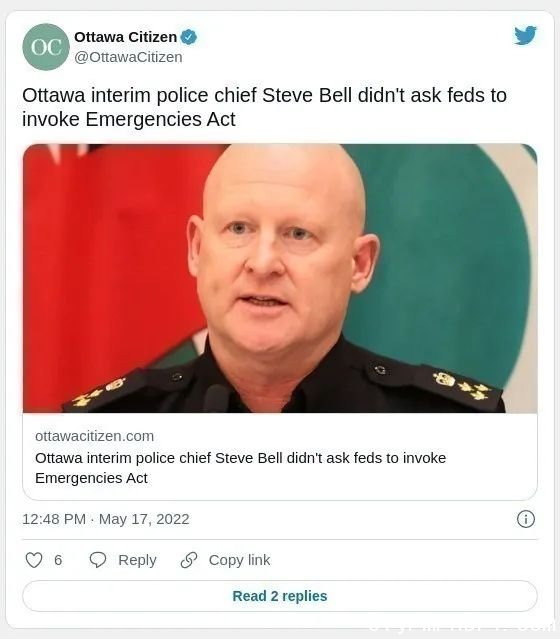Open the article card headline text
Screen dimensions: 560x639
tap(240, 468)
